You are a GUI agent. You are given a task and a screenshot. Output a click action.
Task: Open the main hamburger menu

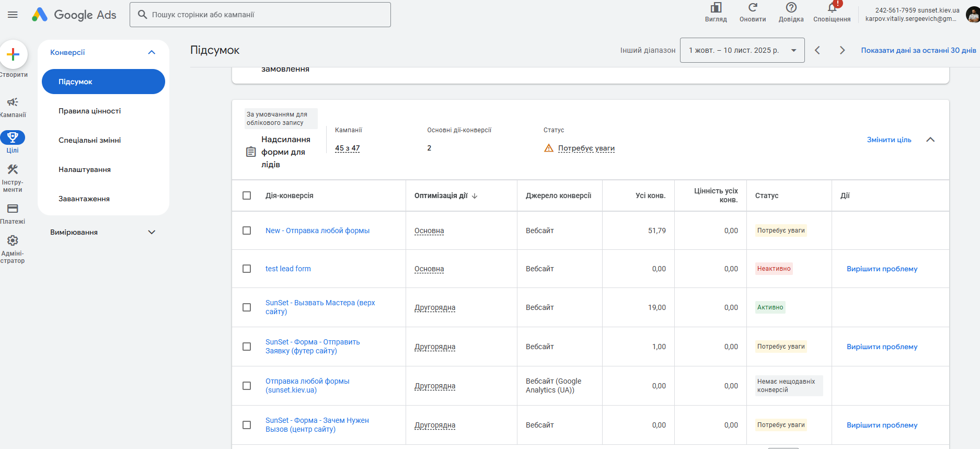pyautogui.click(x=13, y=15)
